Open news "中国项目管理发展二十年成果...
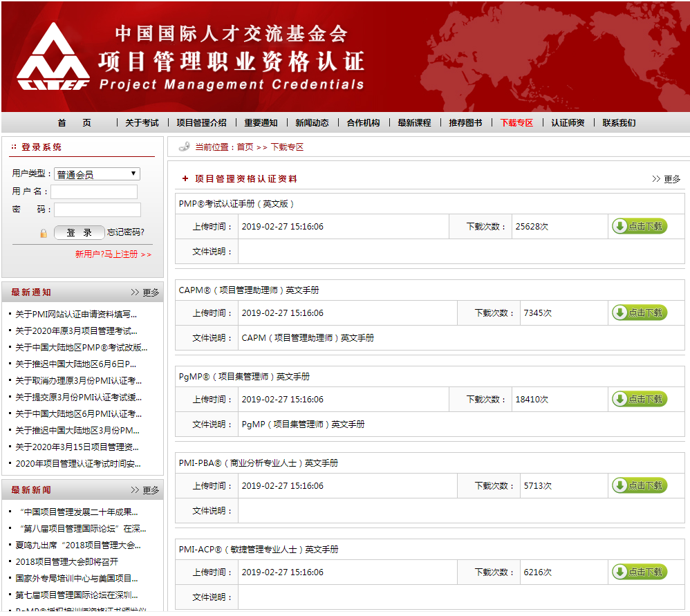690x616 pixels. [79, 512]
